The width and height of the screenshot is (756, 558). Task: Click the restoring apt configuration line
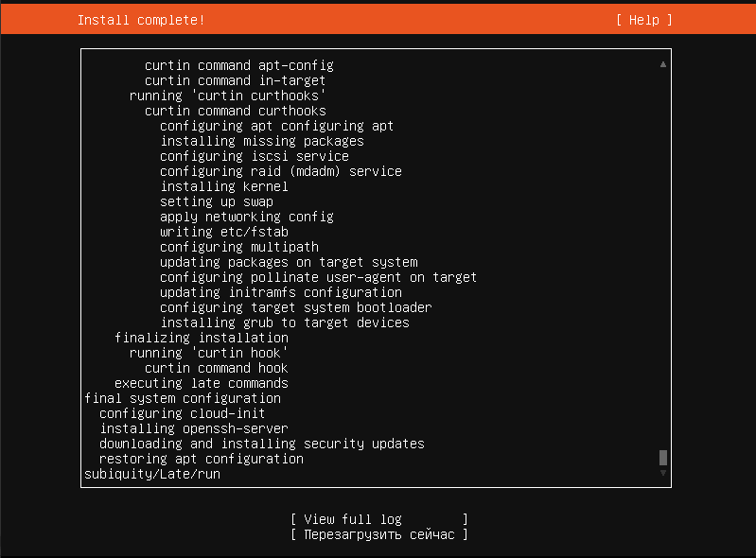[x=201, y=459]
